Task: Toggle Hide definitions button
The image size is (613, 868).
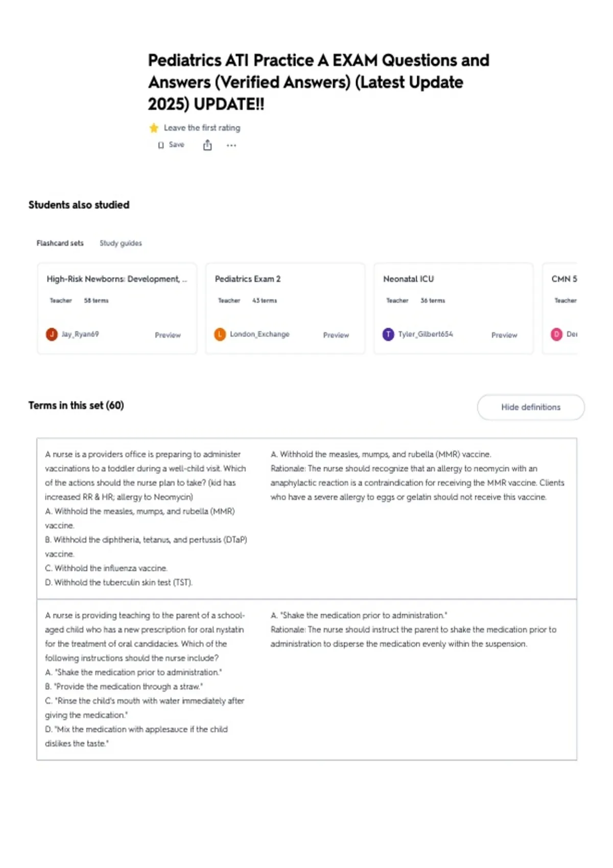Action: pos(531,407)
